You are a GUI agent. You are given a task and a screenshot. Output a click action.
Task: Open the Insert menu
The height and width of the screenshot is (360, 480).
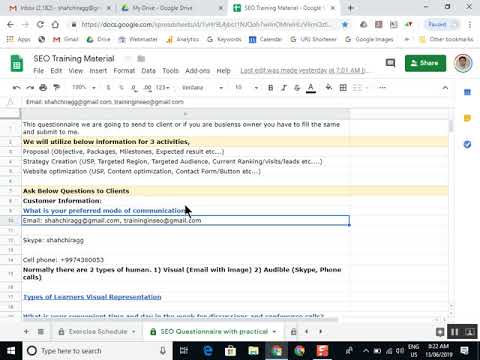(x=98, y=71)
